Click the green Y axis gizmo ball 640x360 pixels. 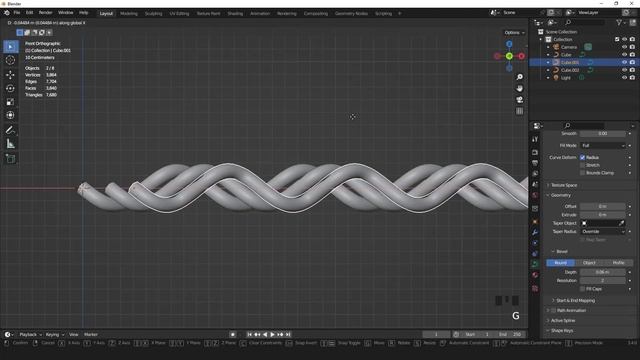(509, 56)
